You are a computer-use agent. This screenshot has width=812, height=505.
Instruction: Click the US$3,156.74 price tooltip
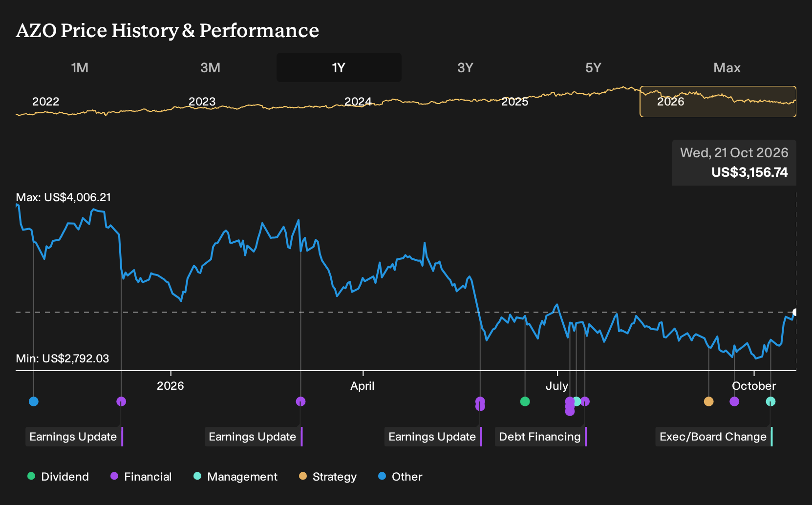(734, 163)
